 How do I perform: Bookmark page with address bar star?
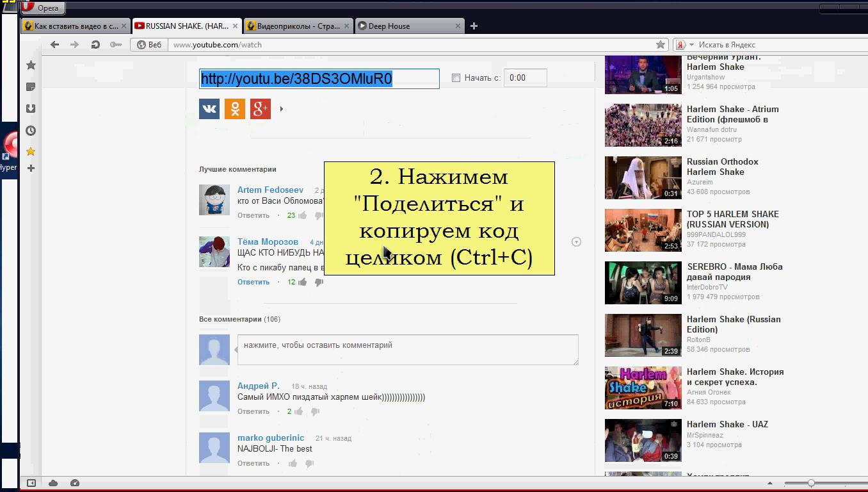click(661, 44)
